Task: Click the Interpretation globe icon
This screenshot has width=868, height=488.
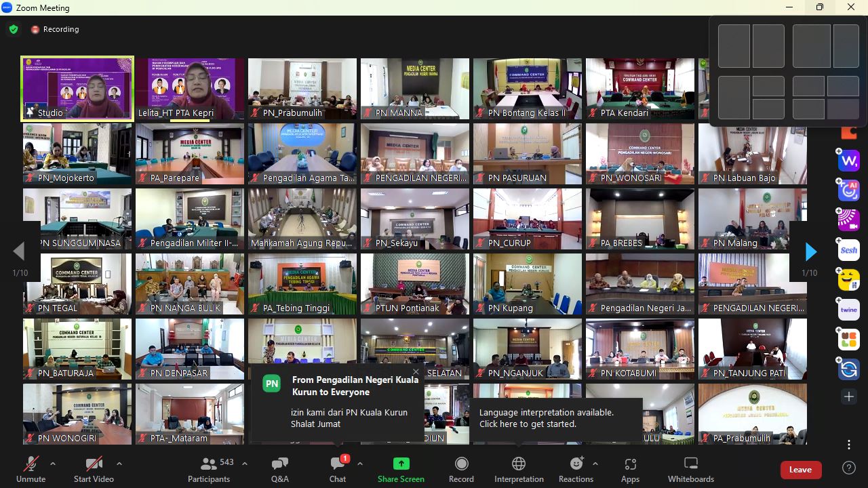Action: tap(519, 464)
